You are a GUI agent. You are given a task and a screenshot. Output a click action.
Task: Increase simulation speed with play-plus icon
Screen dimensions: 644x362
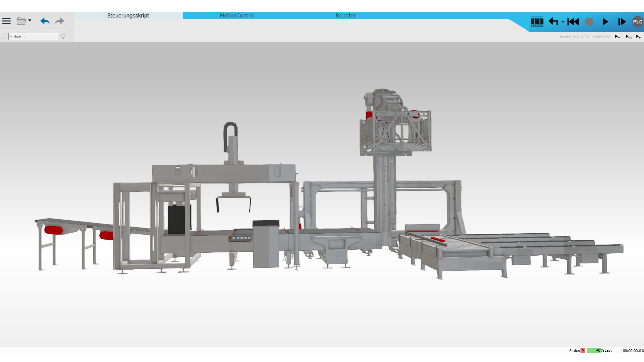point(638,37)
